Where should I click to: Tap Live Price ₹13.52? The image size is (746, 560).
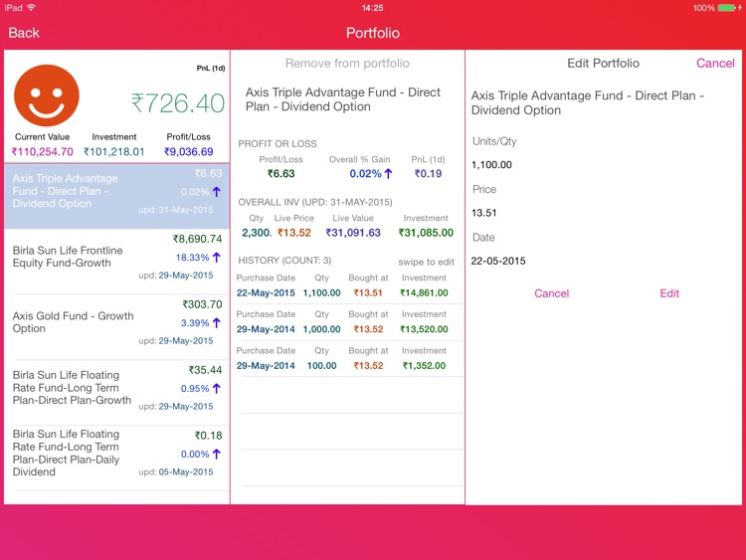(294, 233)
